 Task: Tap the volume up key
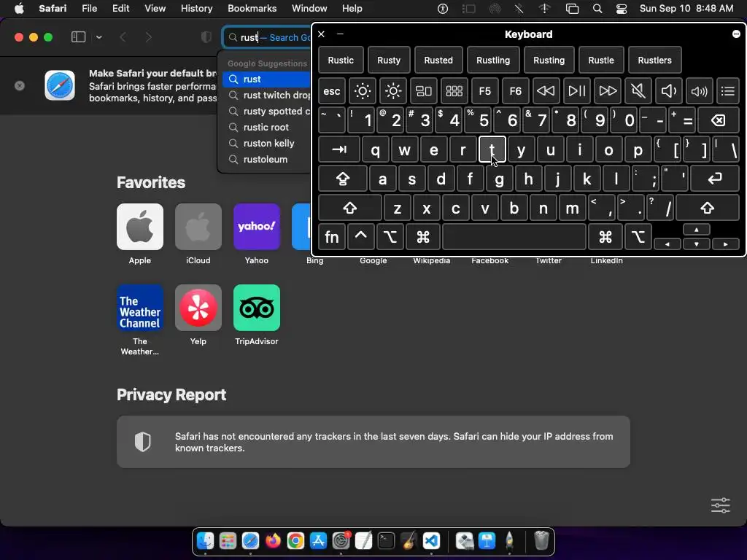(x=699, y=91)
